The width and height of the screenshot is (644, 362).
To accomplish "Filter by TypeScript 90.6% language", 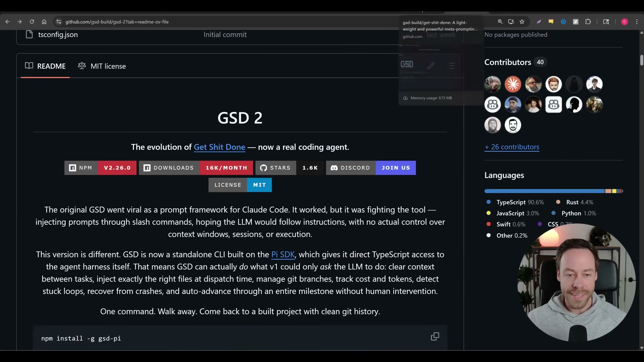I will point(515,202).
